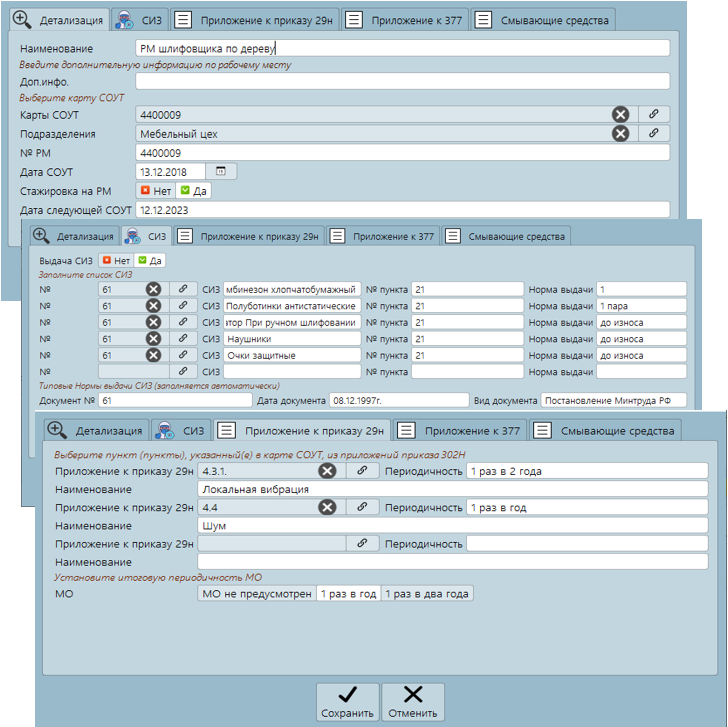The height and width of the screenshot is (727, 728).
Task: Open Приложение к 377 tab in top window
Action: (x=405, y=20)
